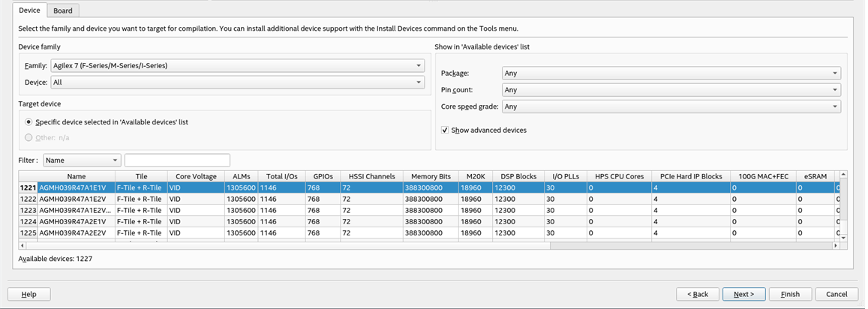Select the specific device radio button
This screenshot has width=868, height=309.
point(29,121)
